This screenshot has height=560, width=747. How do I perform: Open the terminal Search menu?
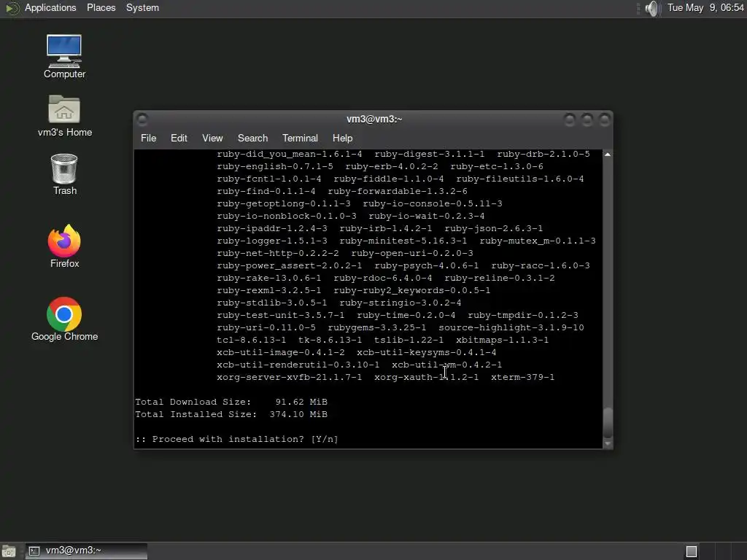pyautogui.click(x=252, y=138)
